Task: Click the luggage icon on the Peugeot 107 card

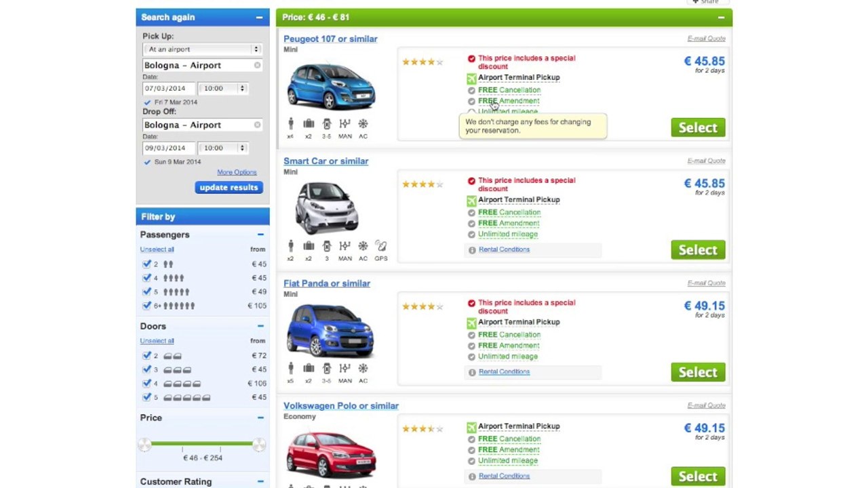Action: [309, 124]
